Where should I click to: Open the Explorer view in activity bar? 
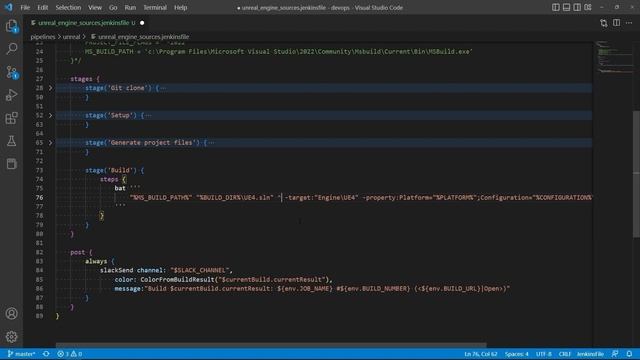11,26
